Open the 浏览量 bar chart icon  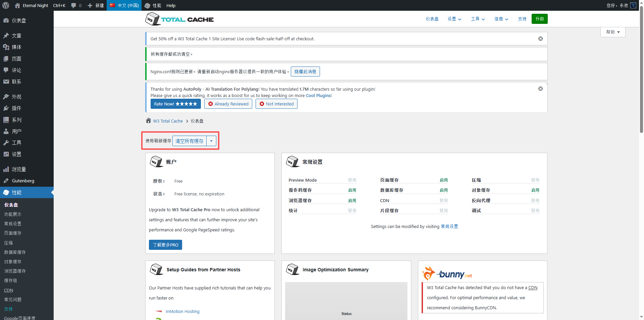(x=6, y=169)
